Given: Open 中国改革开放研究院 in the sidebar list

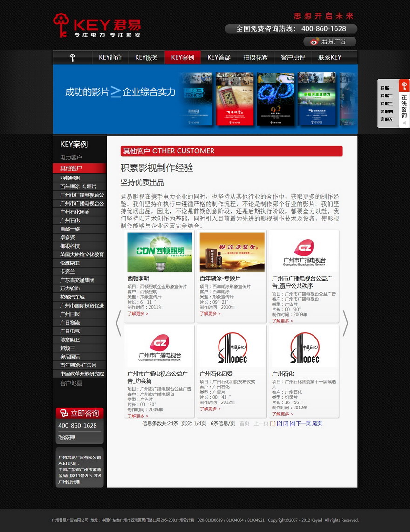Looking at the screenshot, I should coord(79,373).
